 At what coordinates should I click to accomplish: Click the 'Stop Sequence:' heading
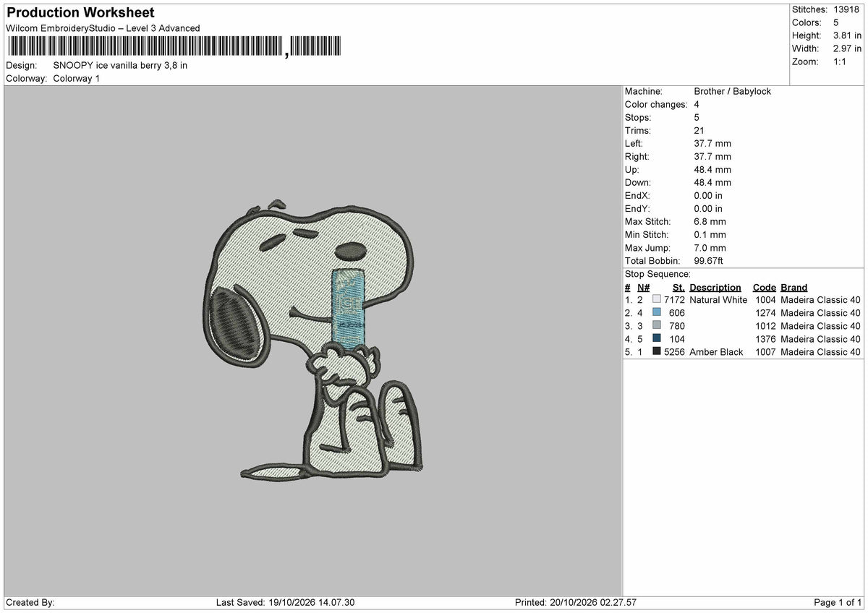658,274
